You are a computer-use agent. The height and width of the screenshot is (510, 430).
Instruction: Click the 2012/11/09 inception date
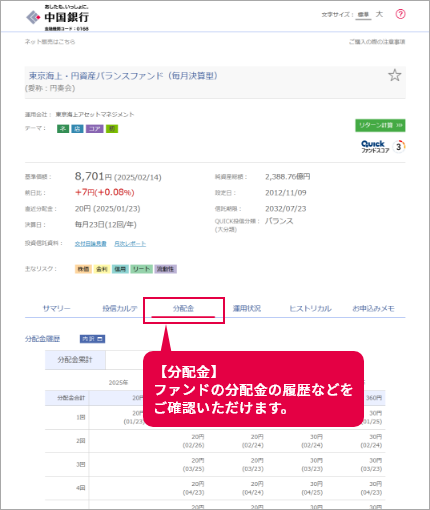[x=286, y=193]
